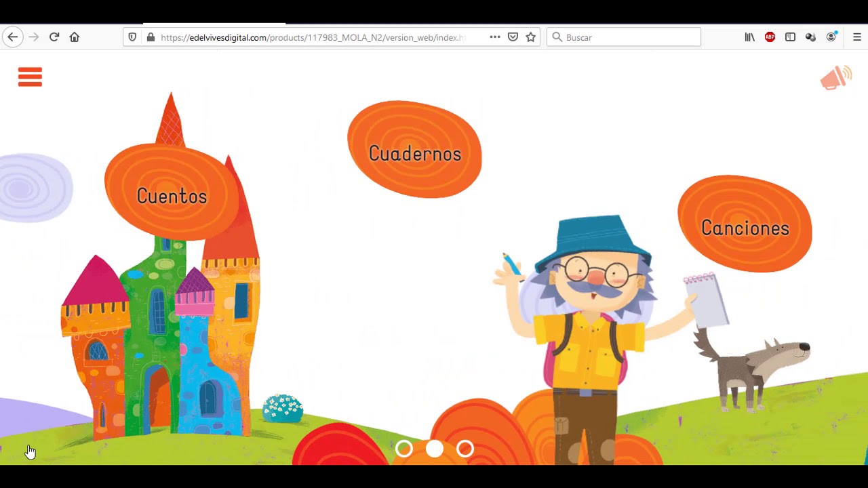Toggle the megaphone sound icon
This screenshot has height=488, width=868.
coord(835,77)
